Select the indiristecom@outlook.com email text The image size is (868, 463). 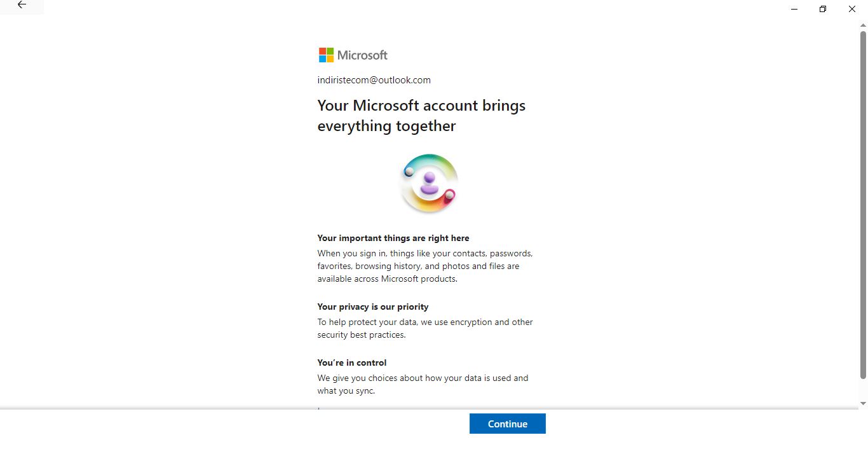click(374, 80)
